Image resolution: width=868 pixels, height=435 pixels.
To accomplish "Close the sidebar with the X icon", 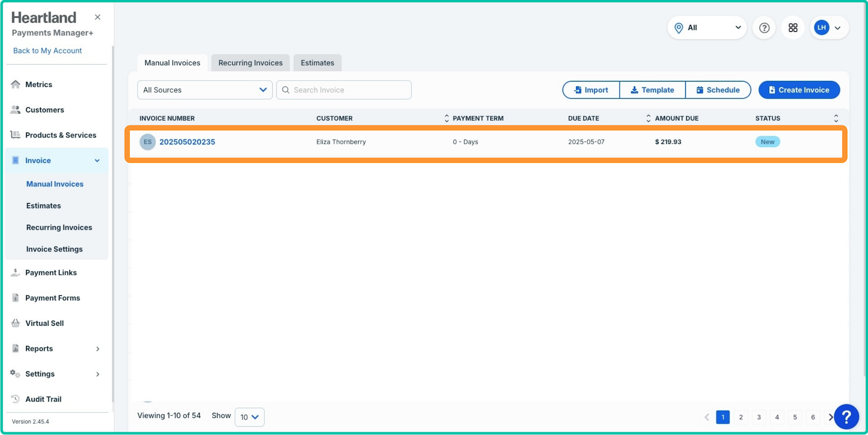I will pos(98,17).
